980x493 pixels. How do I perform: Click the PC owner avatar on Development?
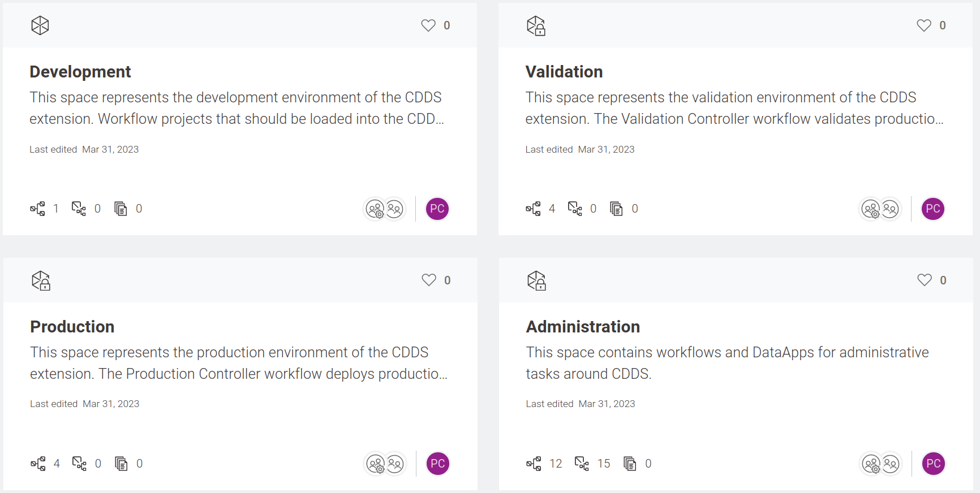[x=437, y=209]
